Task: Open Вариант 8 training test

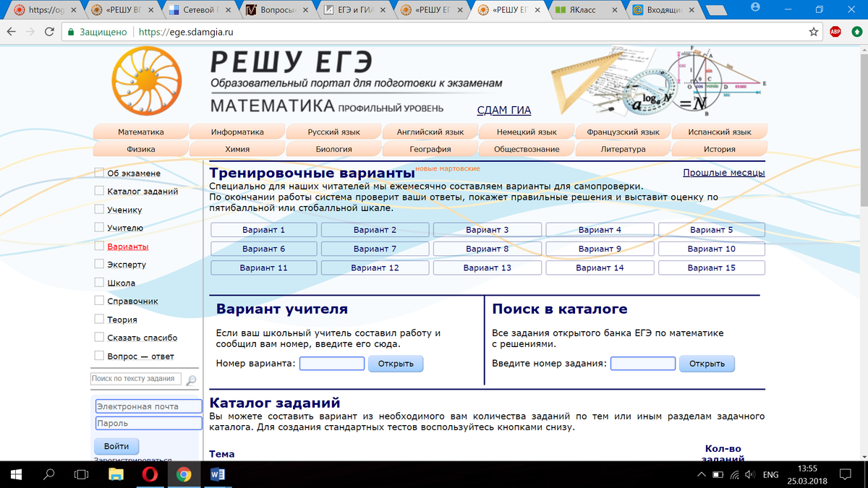Action: click(488, 249)
